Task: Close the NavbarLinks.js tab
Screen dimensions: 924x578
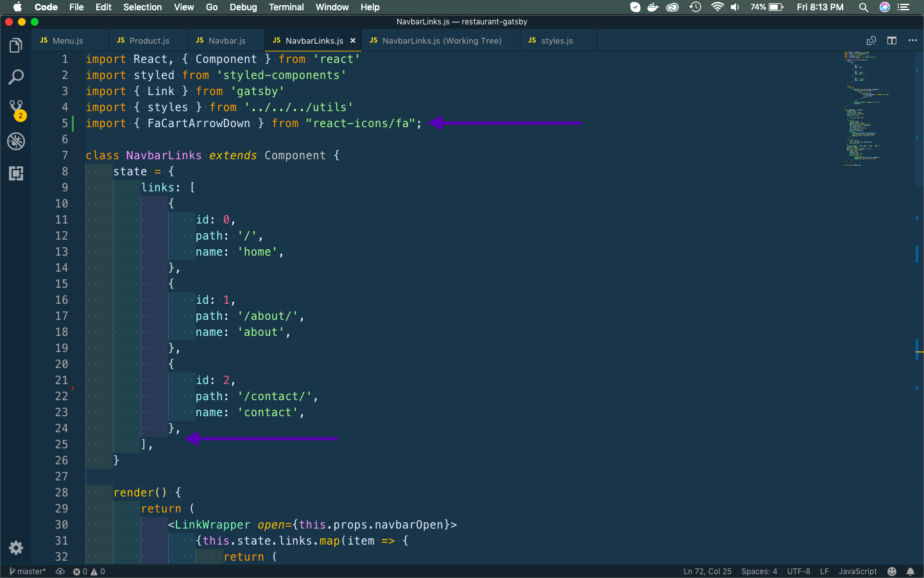Action: 353,40
